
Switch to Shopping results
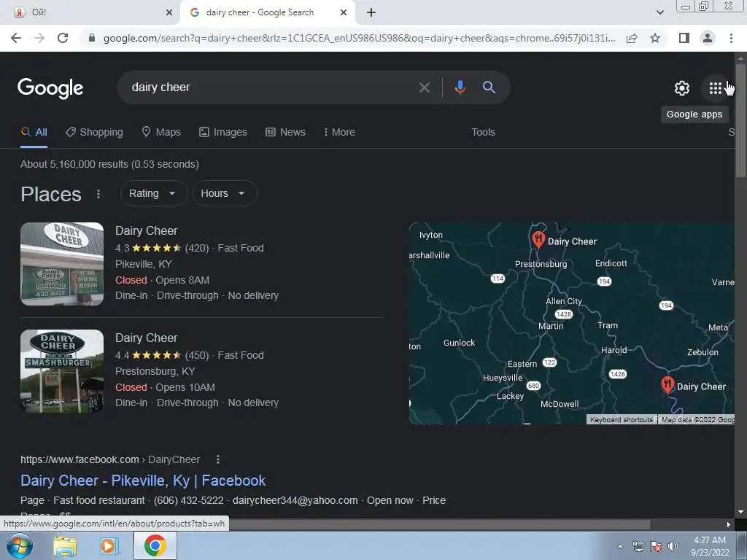[94, 133]
